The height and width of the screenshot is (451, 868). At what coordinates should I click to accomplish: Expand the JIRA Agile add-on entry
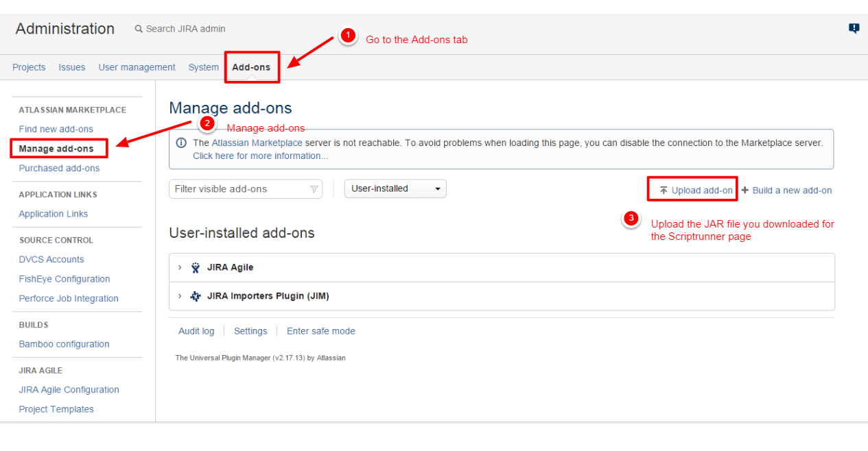[180, 267]
